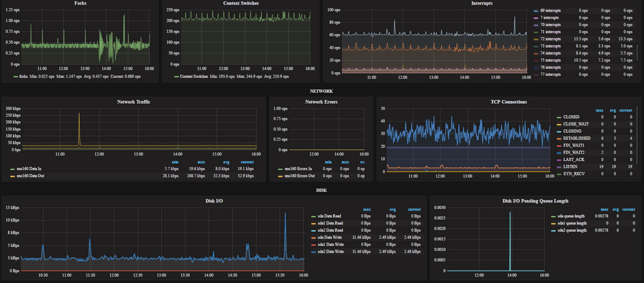Screen dimensions: 644x283
Task: Open the Network Traffic panel title menu
Action: (134, 102)
